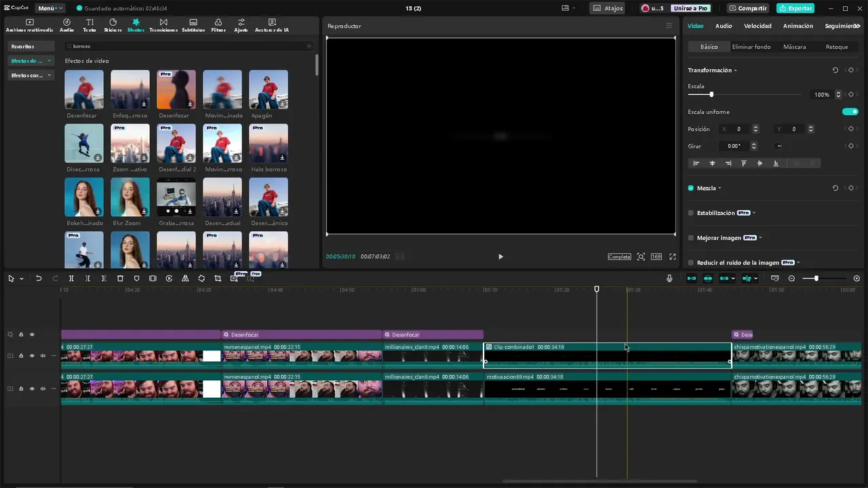Open the Filtros panel
This screenshot has height=488, width=868.
(x=218, y=26)
